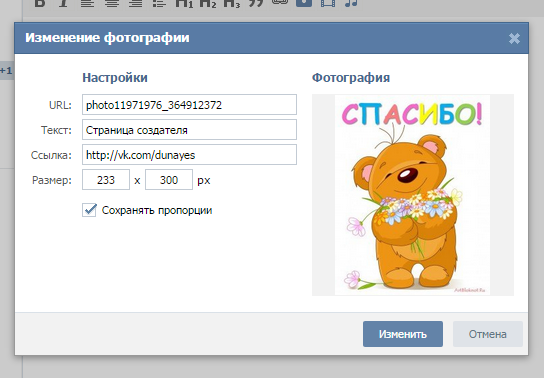Image resolution: width=544 pixels, height=378 pixels.
Task: Focus the URL input field
Action: [189, 104]
